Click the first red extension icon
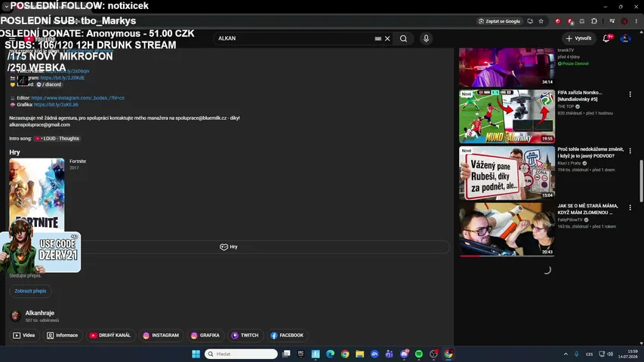The width and height of the screenshot is (644, 362). [x=558, y=21]
